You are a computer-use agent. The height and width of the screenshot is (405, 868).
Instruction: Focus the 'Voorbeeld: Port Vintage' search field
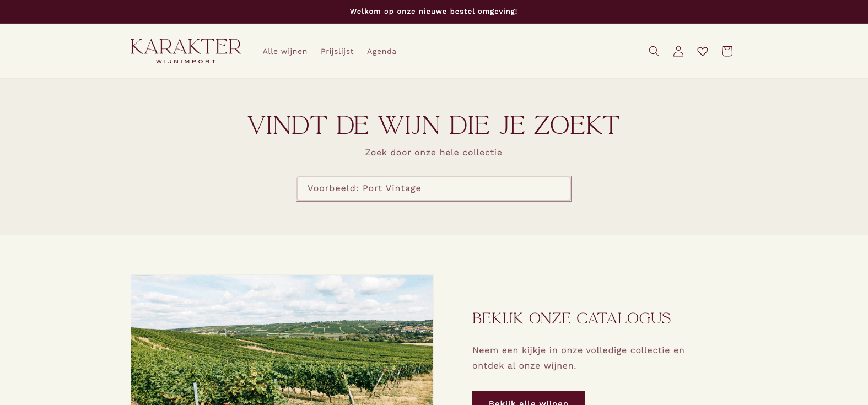[434, 188]
